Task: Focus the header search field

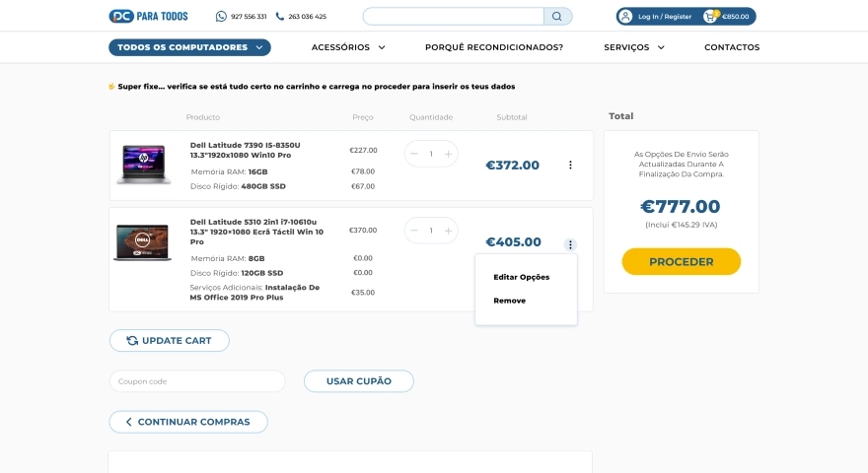Action: click(x=454, y=17)
